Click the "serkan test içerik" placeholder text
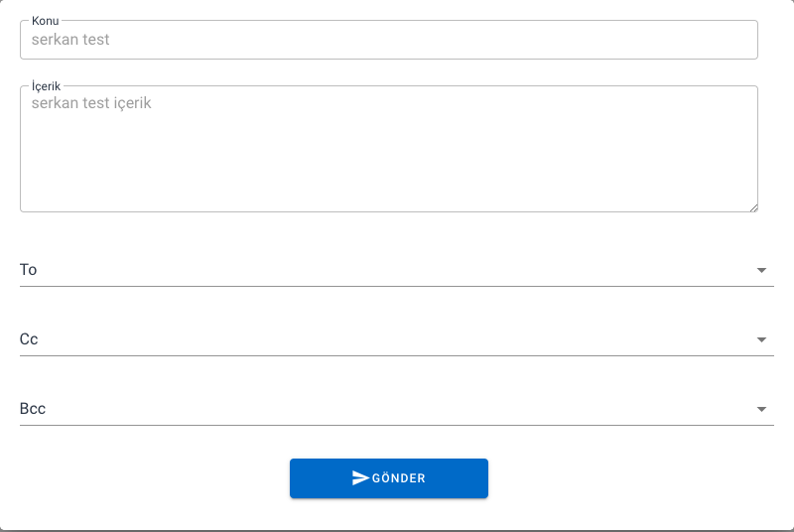This screenshot has height=532, width=794. pyautogui.click(x=91, y=102)
